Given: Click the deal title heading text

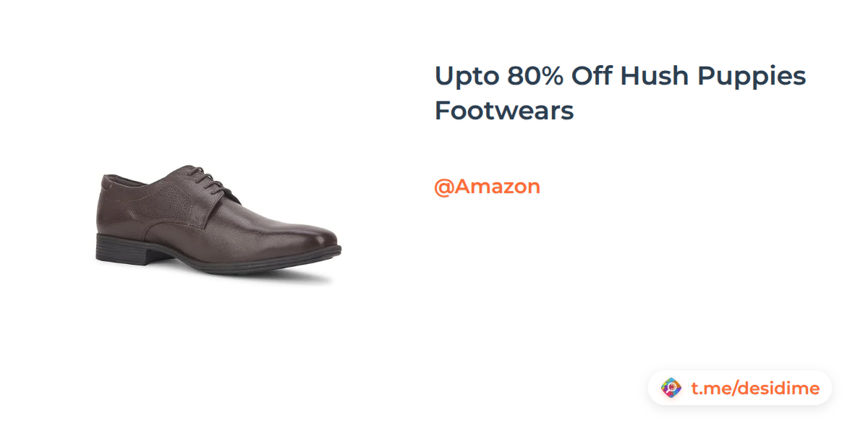Looking at the screenshot, I should 620,93.
